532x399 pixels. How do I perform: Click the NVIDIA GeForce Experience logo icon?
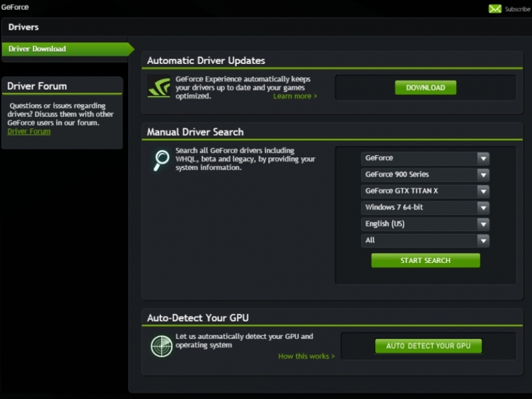pyautogui.click(x=159, y=87)
